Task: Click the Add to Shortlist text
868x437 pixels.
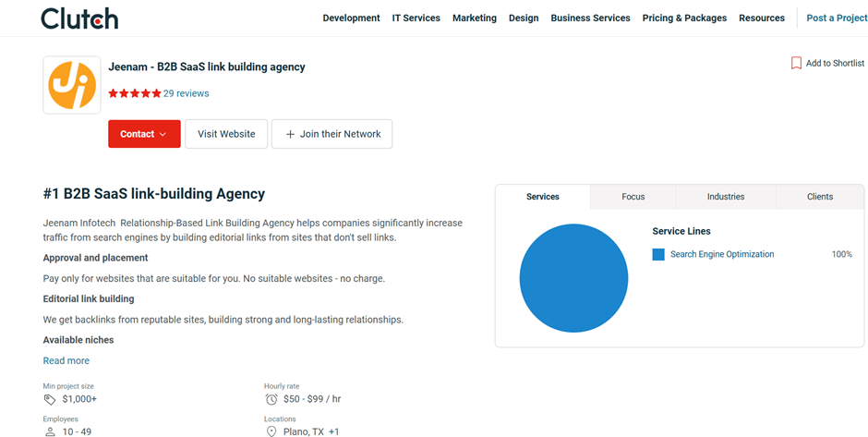Action: [835, 63]
